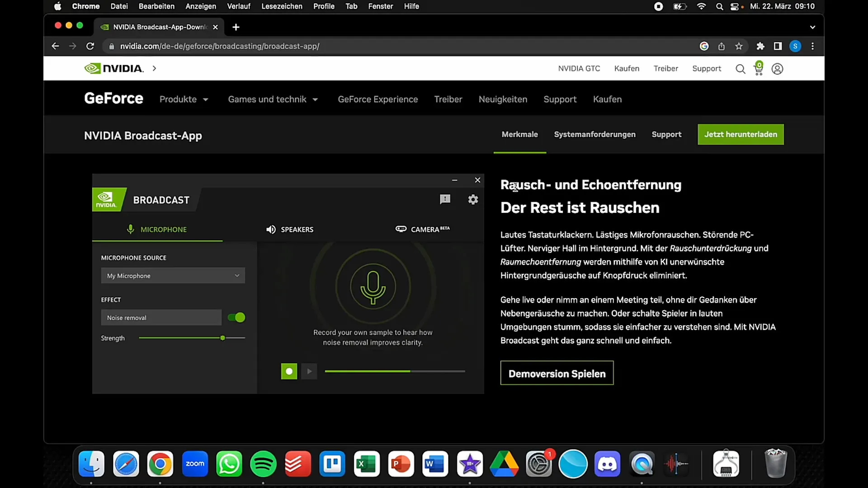
Task: Click the chat/feedback icon in Broadcast
Action: [x=445, y=198]
